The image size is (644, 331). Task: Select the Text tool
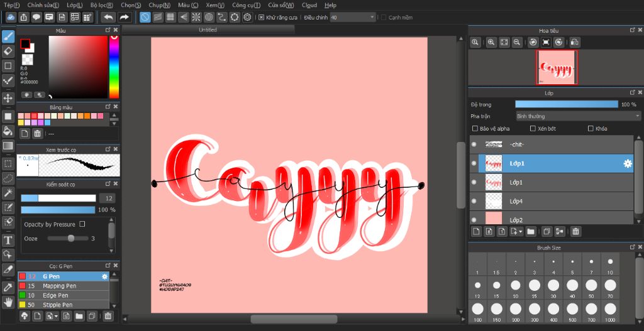click(8, 239)
